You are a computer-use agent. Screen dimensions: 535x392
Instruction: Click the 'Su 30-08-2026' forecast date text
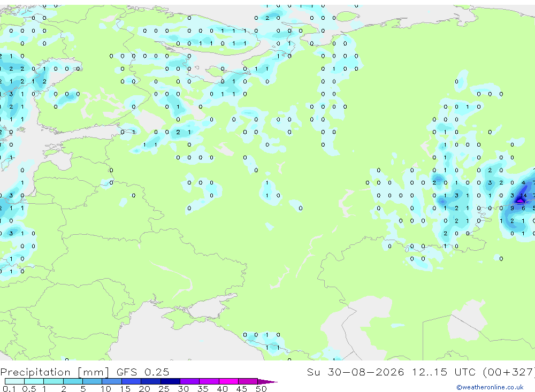[x=355, y=372]
